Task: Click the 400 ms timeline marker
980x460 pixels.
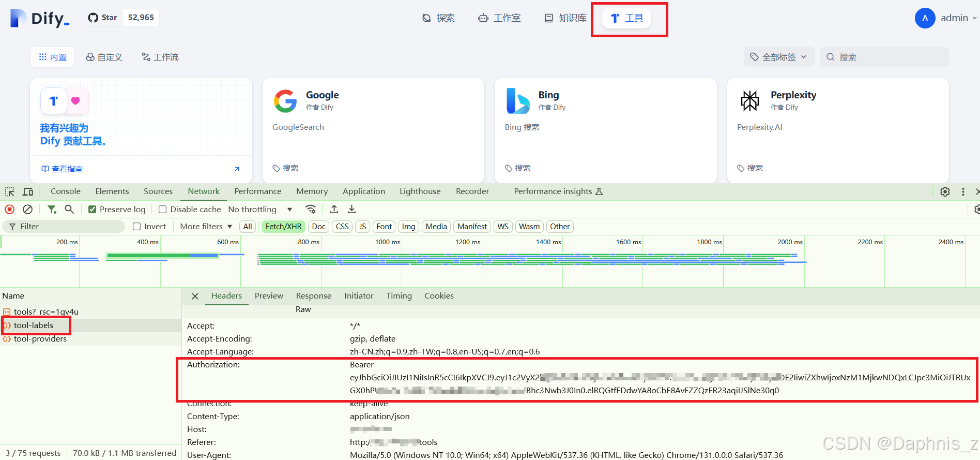Action: 148,242
